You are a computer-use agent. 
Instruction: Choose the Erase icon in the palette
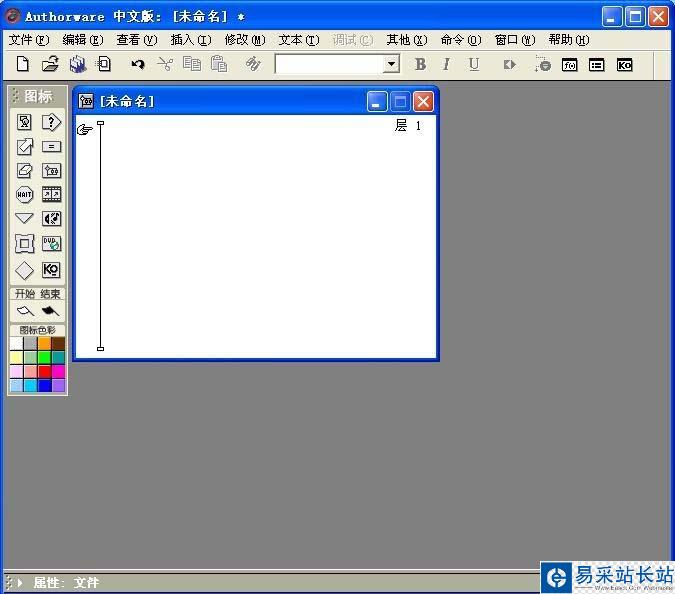pos(24,170)
